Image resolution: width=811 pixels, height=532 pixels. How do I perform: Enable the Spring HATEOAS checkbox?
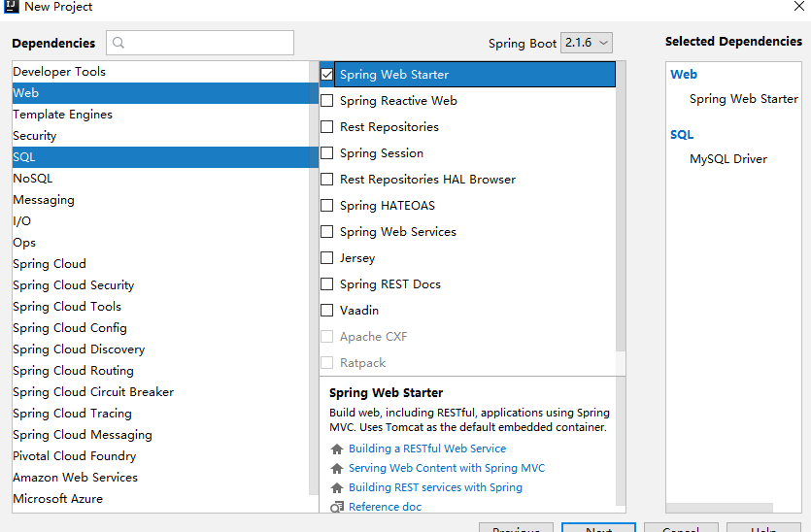coord(327,205)
